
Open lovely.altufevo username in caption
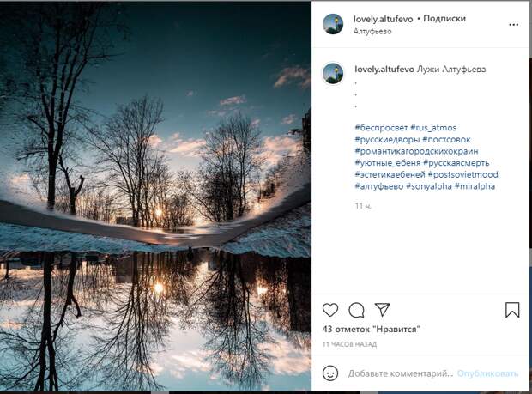384,70
